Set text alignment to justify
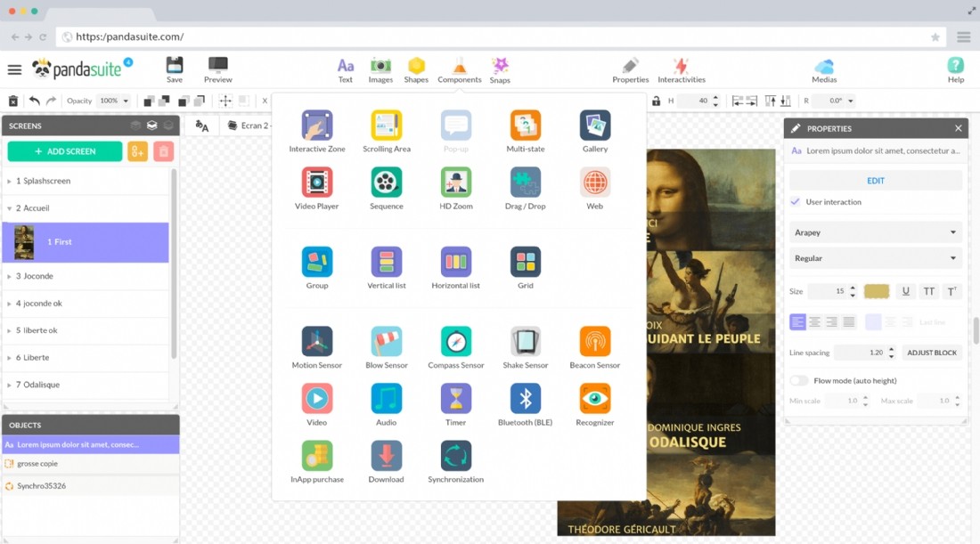 tap(848, 321)
